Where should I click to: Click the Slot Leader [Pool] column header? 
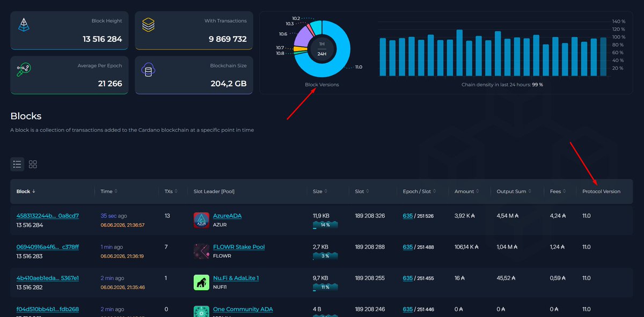point(214,191)
